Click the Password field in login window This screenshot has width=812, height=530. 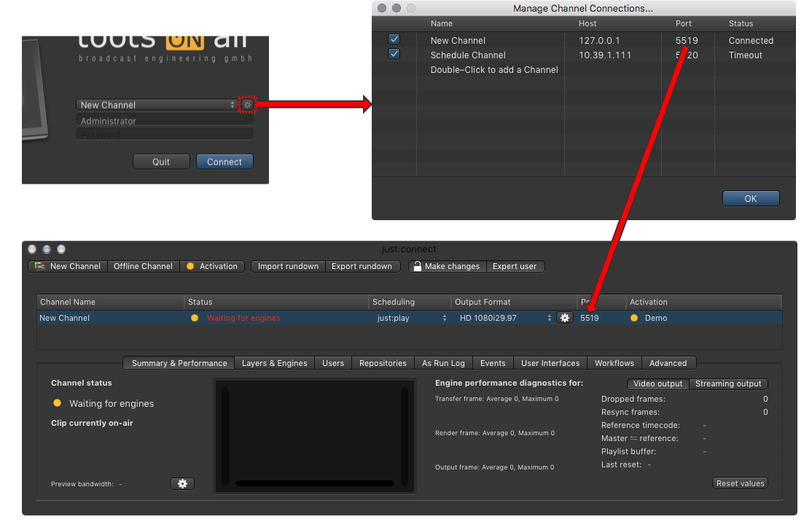[165, 135]
